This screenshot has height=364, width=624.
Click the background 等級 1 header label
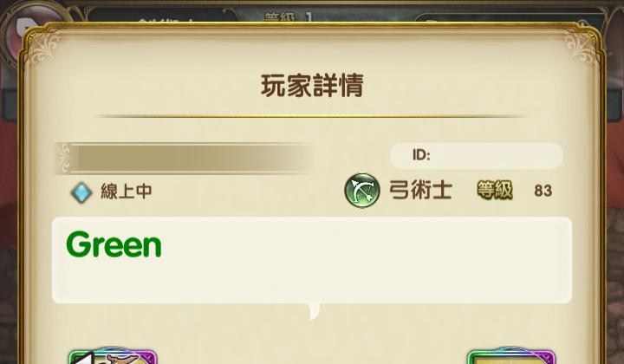[288, 18]
